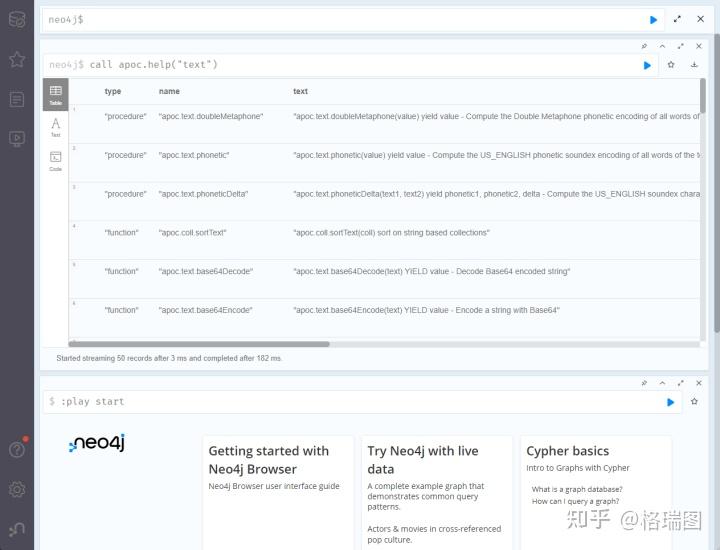Pin the :play start frame
The image size is (720, 550).
[644, 383]
